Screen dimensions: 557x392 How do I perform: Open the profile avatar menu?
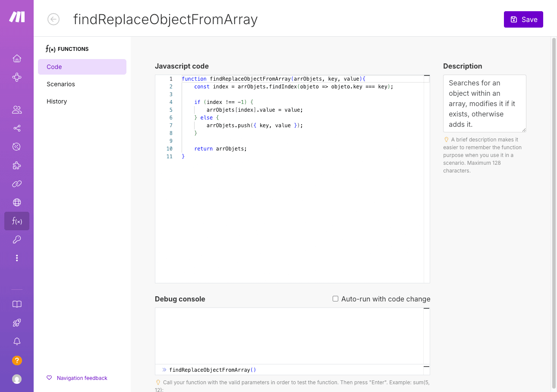(x=17, y=379)
